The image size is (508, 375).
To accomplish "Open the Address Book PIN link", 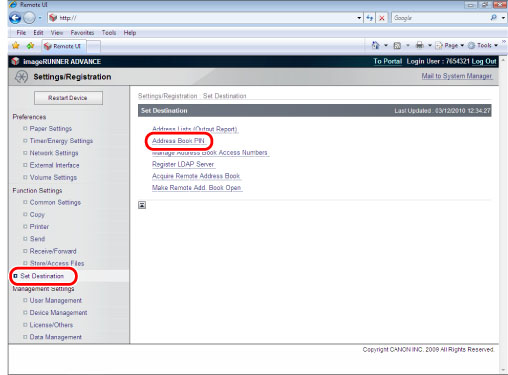I will pyautogui.click(x=178, y=141).
